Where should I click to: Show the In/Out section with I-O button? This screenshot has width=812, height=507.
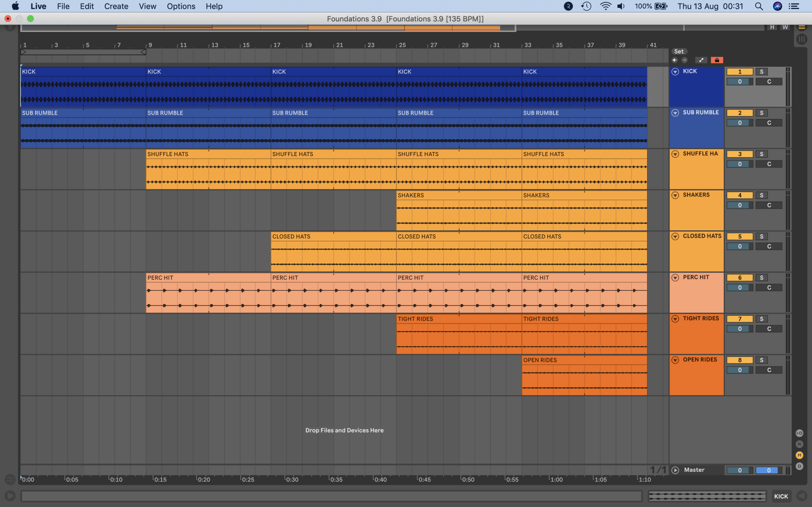[x=800, y=433]
